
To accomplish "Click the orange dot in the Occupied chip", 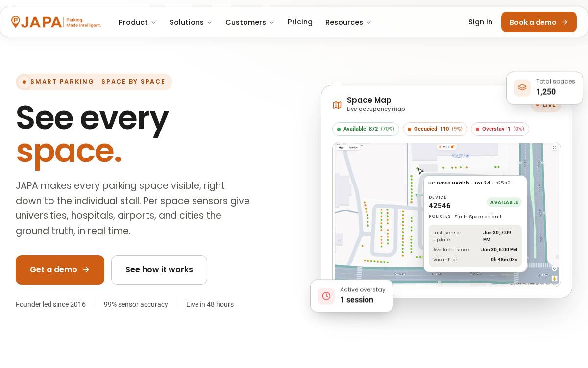I will pyautogui.click(x=409, y=129).
